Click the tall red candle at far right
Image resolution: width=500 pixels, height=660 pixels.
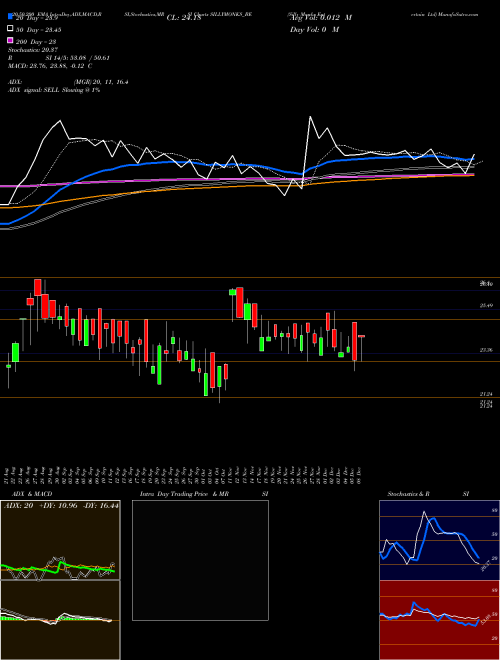pyautogui.click(x=355, y=341)
